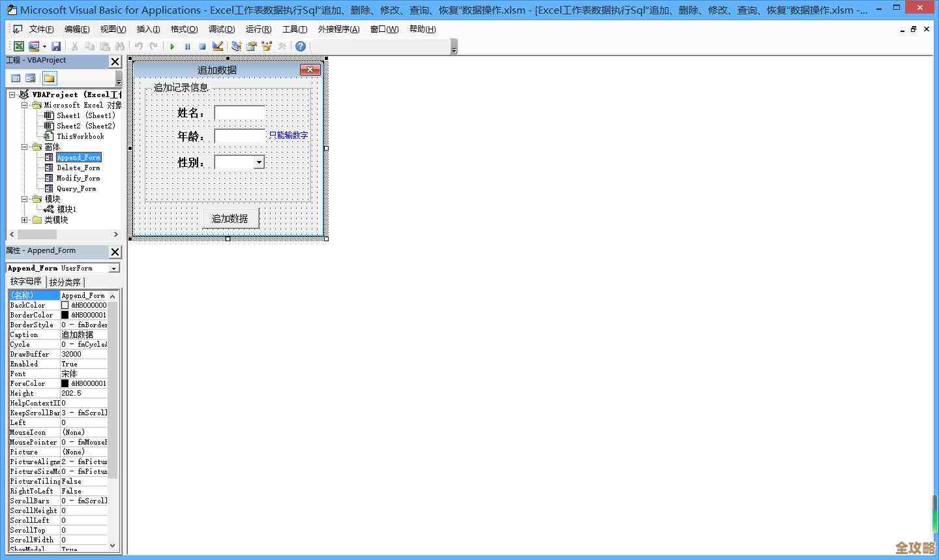Open Project Explorer from the toolbar icon

(236, 46)
